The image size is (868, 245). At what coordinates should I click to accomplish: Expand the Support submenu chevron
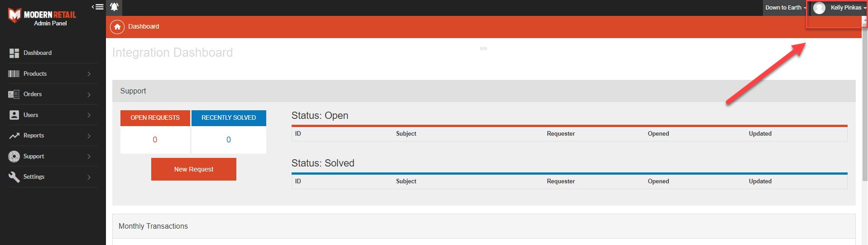tap(89, 157)
